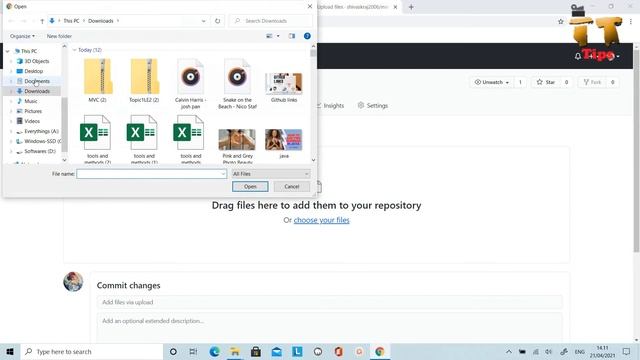The height and width of the screenshot is (360, 640).
Task: Bookmark this page with the star icon
Action: [x=561, y=21]
